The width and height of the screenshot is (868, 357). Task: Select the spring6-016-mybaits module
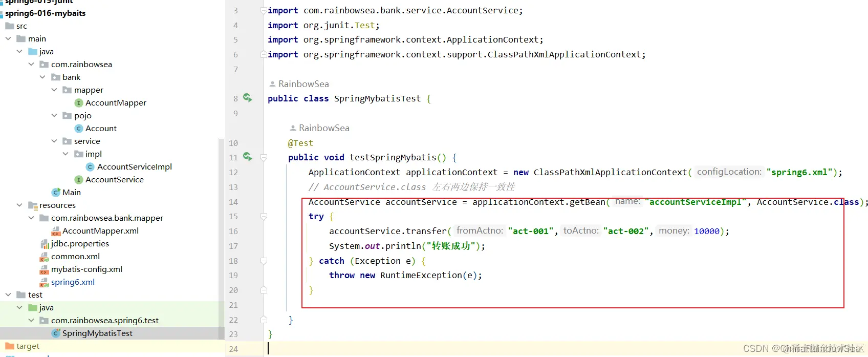click(x=45, y=13)
